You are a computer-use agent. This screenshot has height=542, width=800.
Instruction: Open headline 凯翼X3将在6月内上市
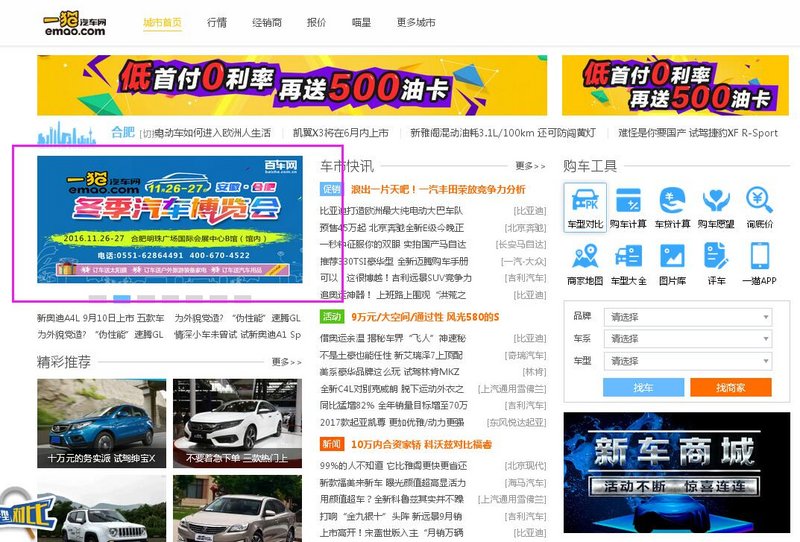340,133
